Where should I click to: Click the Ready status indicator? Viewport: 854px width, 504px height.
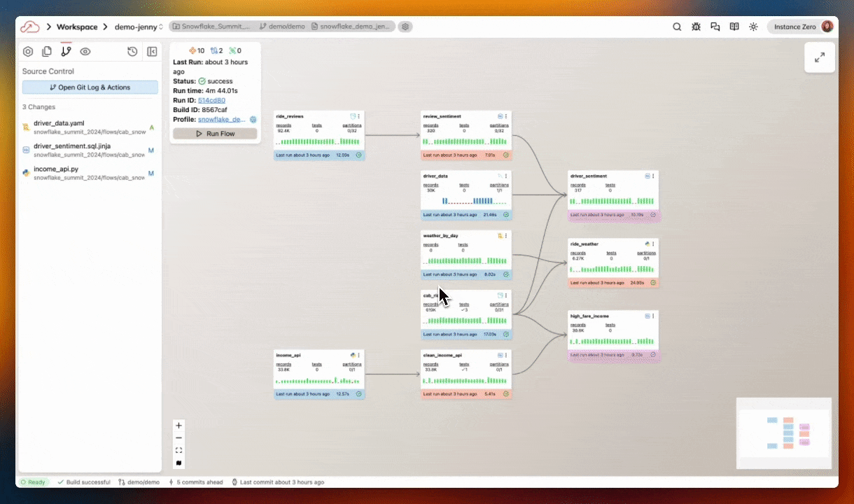[x=32, y=482]
